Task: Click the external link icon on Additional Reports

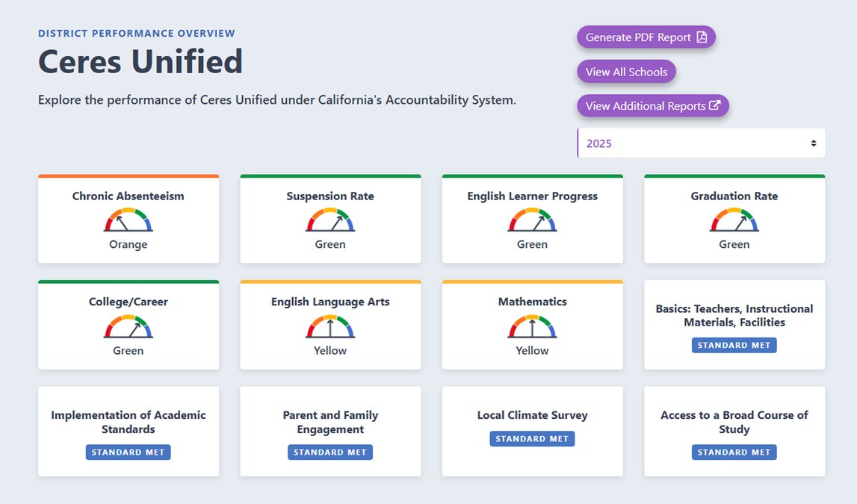Action: pos(714,106)
